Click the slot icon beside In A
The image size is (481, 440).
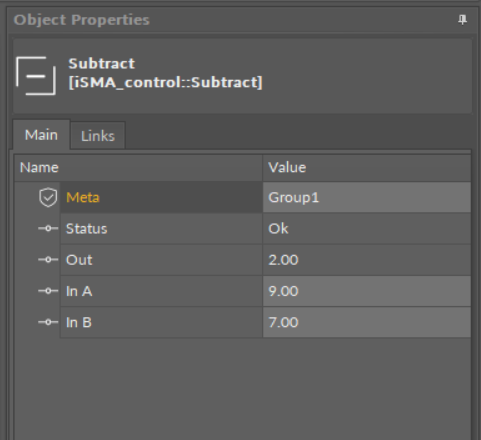pos(48,291)
